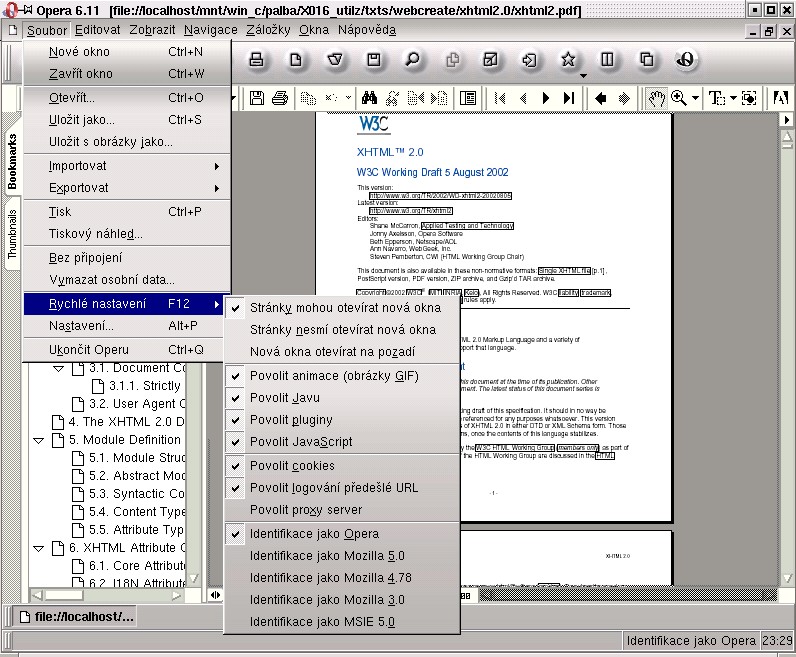Select the Acrobat hand tool
The image size is (796, 657).
click(x=656, y=97)
